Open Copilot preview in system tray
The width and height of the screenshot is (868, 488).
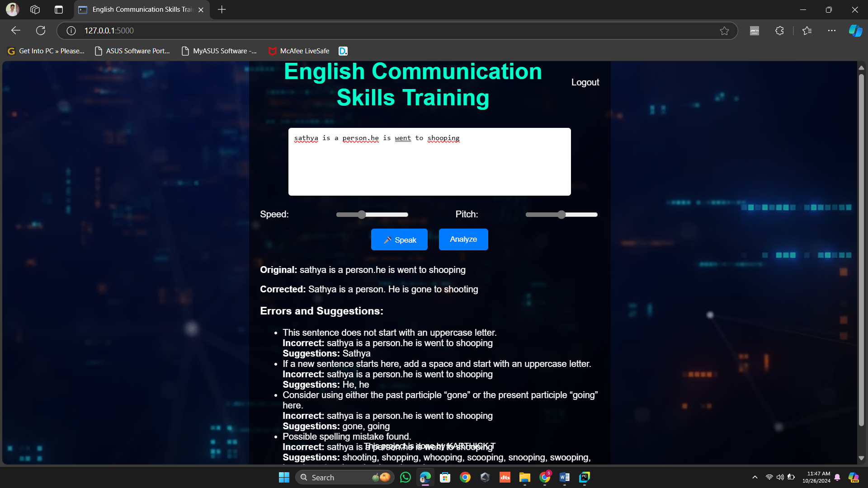[x=854, y=477]
